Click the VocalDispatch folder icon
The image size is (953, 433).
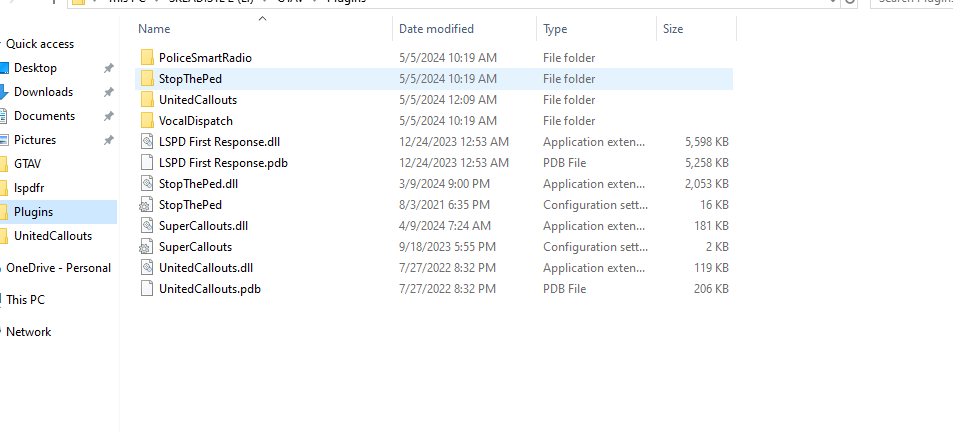(148, 121)
